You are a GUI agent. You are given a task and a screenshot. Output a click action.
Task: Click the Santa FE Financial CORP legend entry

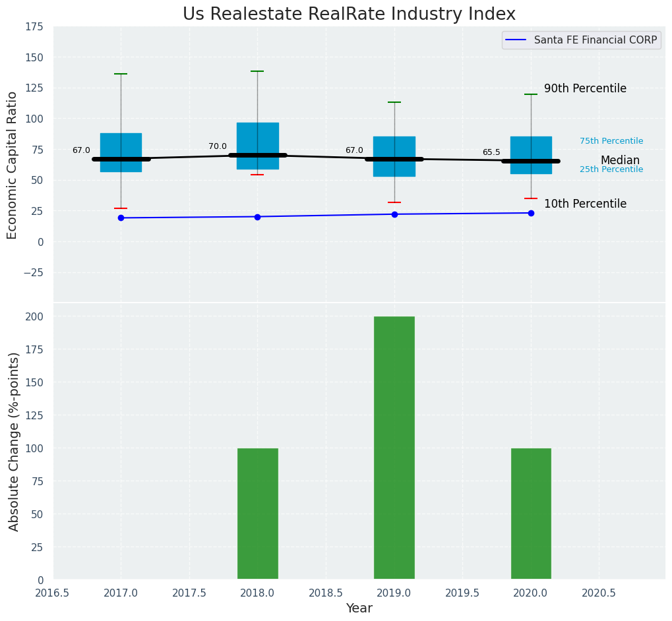click(x=595, y=40)
